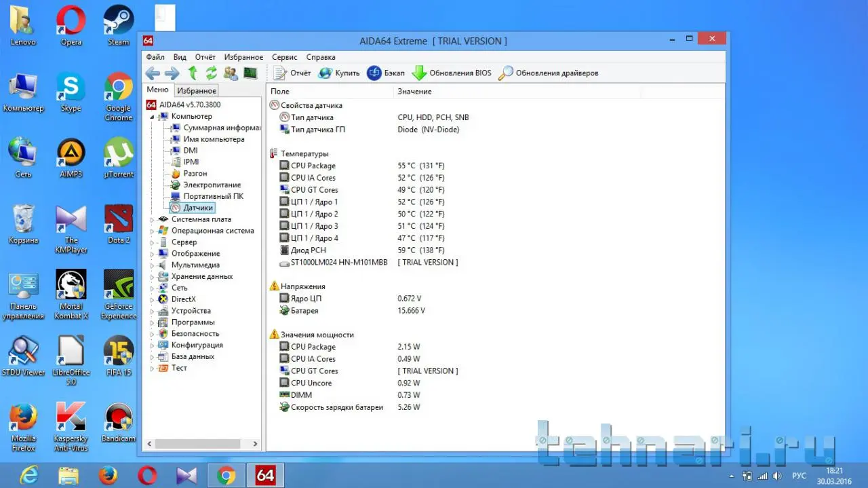Open the Справка menu
The height and width of the screenshot is (488, 868).
coord(321,57)
